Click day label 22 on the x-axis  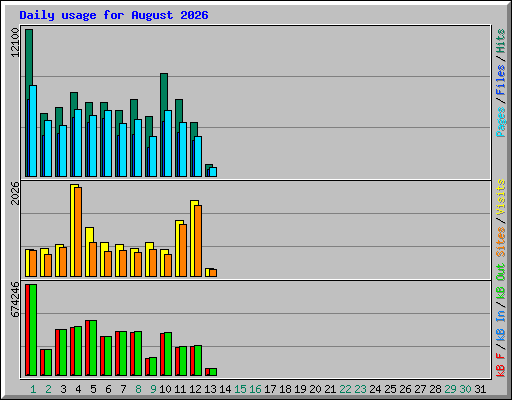click(x=345, y=389)
